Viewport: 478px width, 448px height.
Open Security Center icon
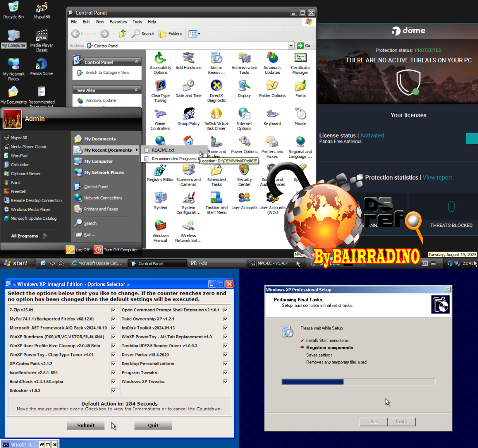[x=244, y=175]
